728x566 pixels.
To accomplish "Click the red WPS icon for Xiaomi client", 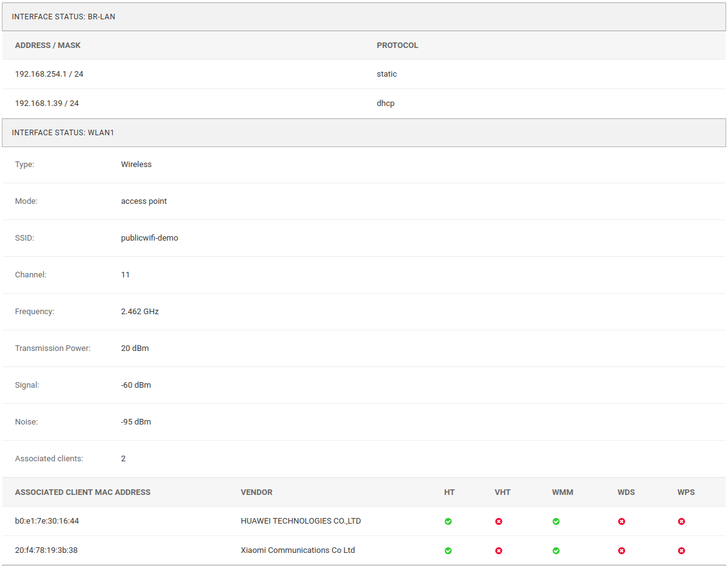I will coord(681,550).
